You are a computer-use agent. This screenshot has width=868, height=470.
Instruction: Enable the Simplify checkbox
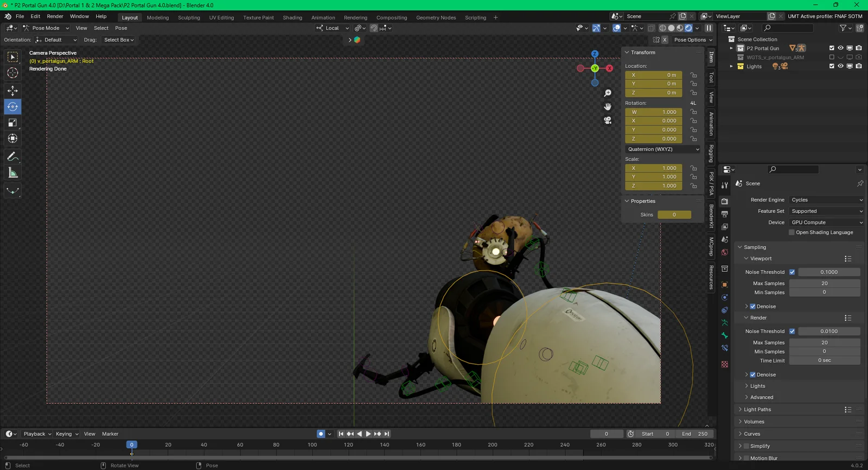pos(746,446)
